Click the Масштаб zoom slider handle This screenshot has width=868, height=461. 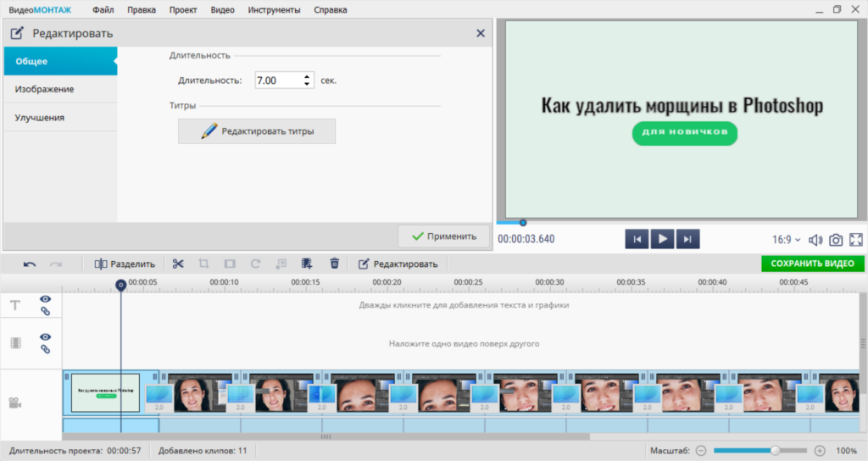point(776,451)
